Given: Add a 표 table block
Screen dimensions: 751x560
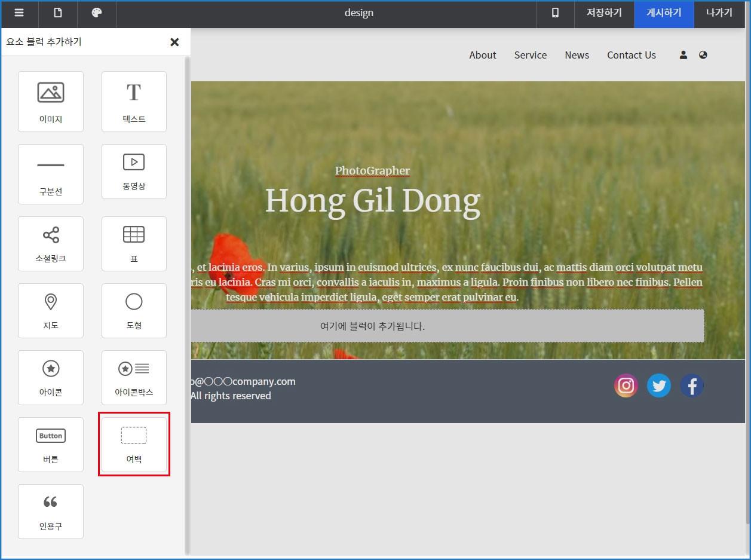Looking at the screenshot, I should 134,243.
